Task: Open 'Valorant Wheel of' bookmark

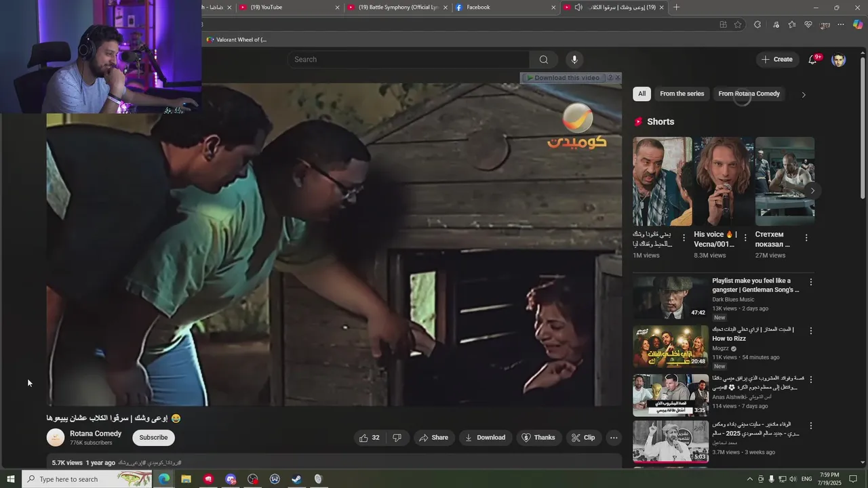Action: point(236,40)
